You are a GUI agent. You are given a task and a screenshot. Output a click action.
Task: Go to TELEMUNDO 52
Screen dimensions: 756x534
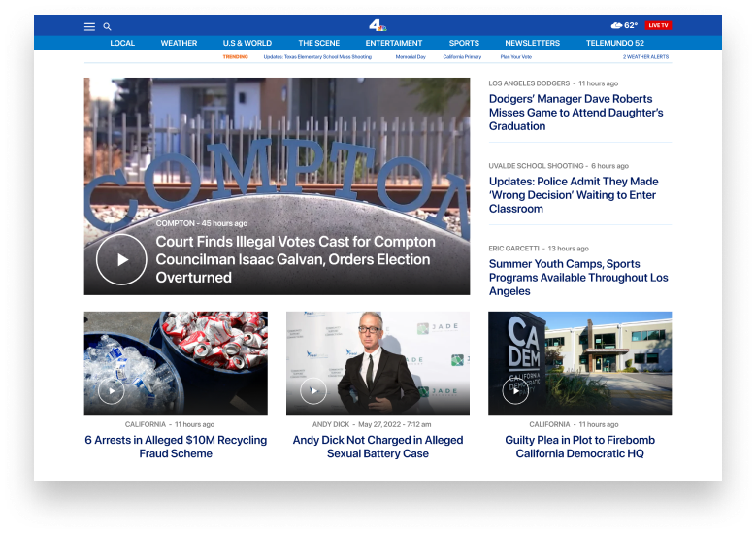[615, 43]
